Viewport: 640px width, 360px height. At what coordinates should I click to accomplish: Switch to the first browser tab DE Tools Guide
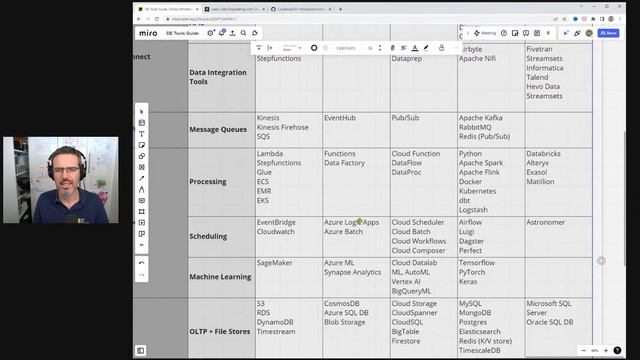[x=168, y=9]
